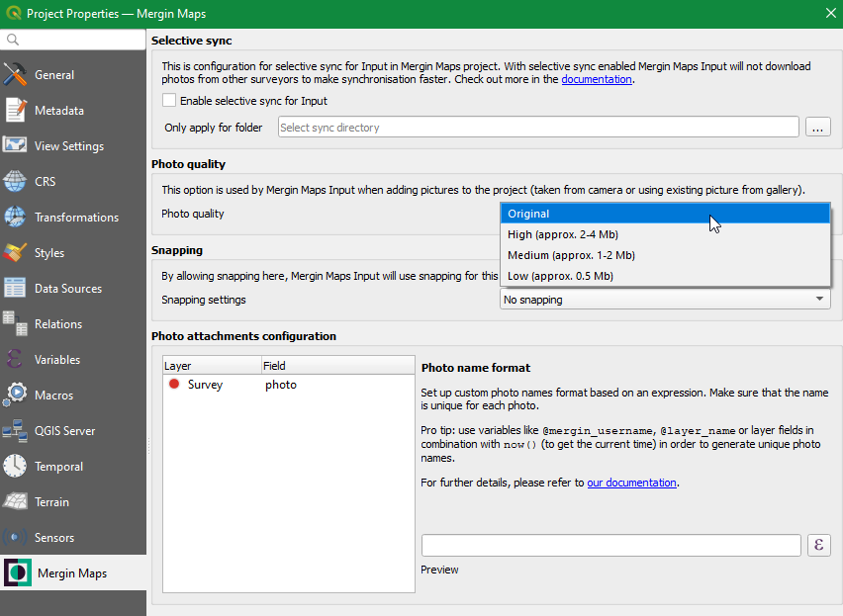Select the Variables epsilon icon
Screen dimensions: 843x616
15,359
